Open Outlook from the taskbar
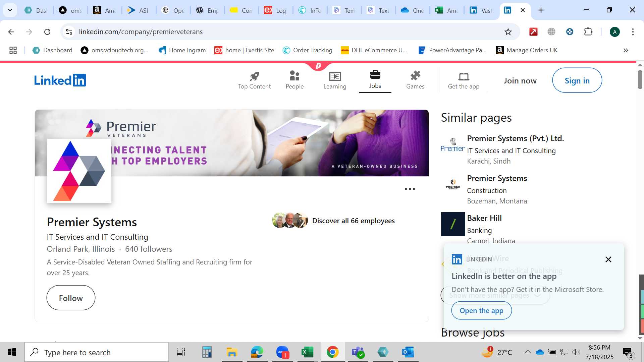 click(x=408, y=352)
